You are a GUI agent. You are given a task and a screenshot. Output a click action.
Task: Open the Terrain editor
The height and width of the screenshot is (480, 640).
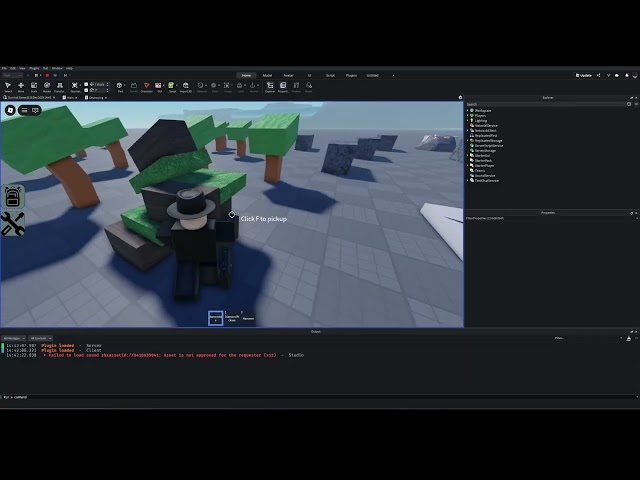click(x=134, y=87)
